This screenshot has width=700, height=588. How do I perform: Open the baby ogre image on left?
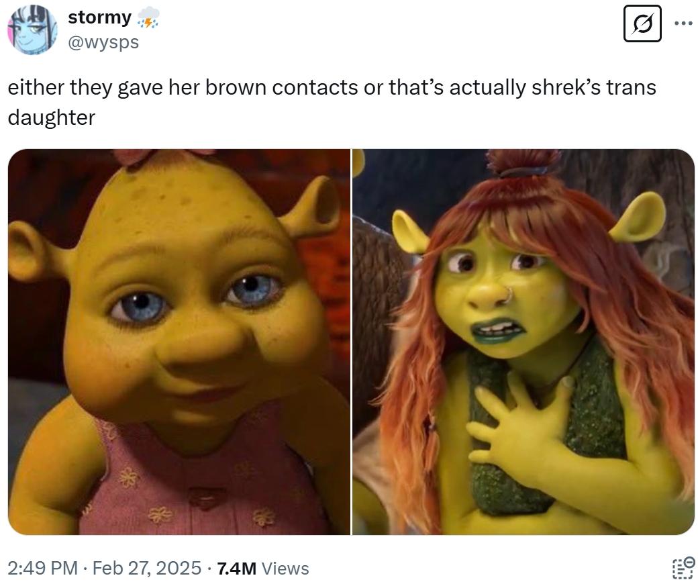tap(179, 342)
